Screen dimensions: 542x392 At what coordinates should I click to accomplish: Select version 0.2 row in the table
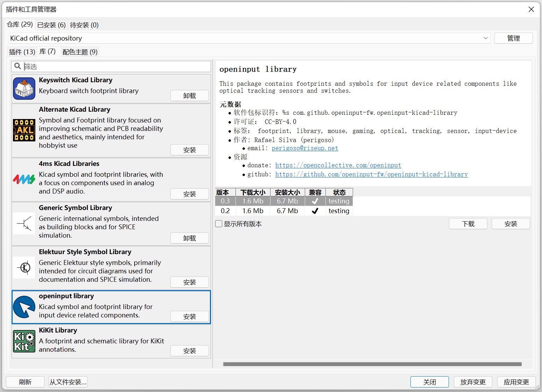tap(284, 211)
